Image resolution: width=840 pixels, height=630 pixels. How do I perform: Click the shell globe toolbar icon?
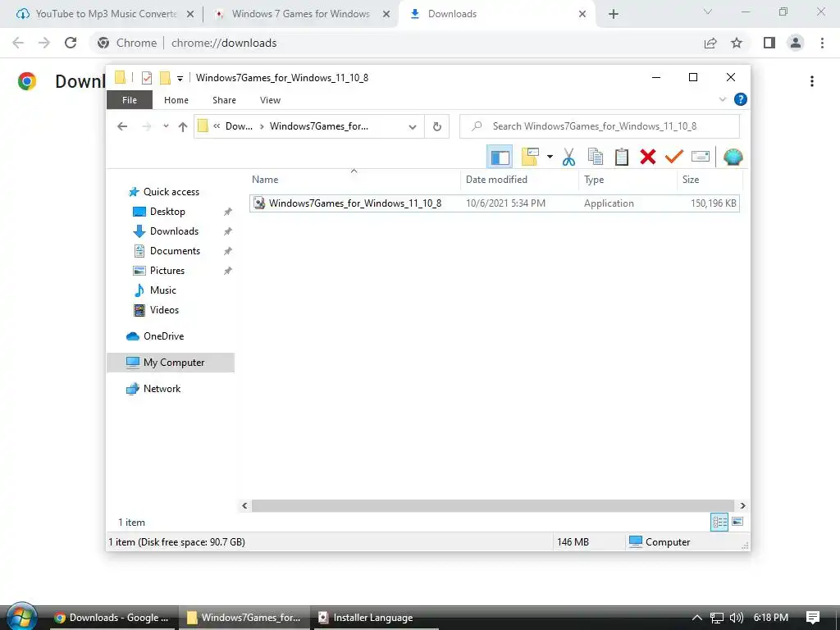click(x=733, y=157)
